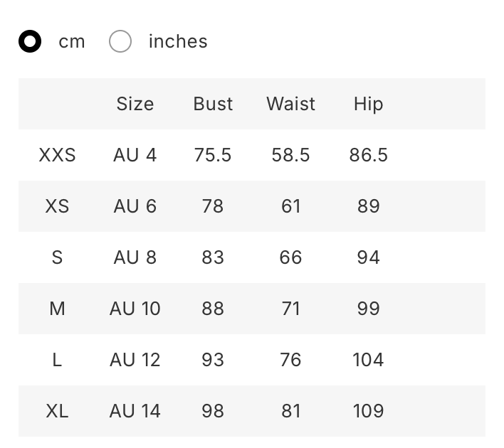Click the Size column header
Screen dimensions: 504x448
pos(135,104)
